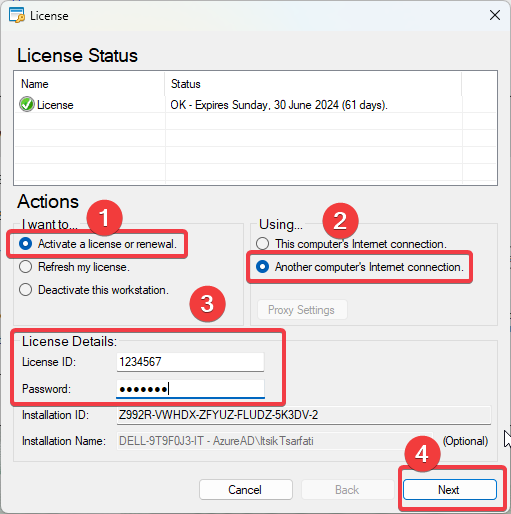Select This computer's Internet connection
The height and width of the screenshot is (514, 511).
(x=351, y=244)
